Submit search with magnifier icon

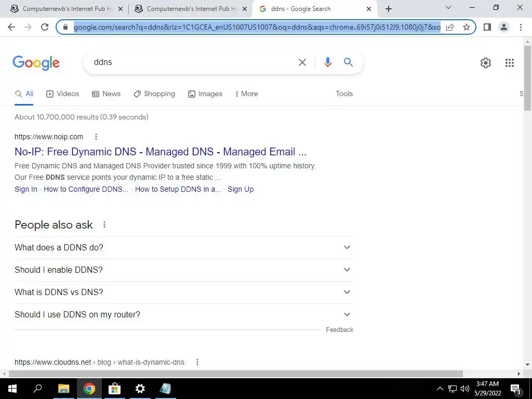pos(348,62)
